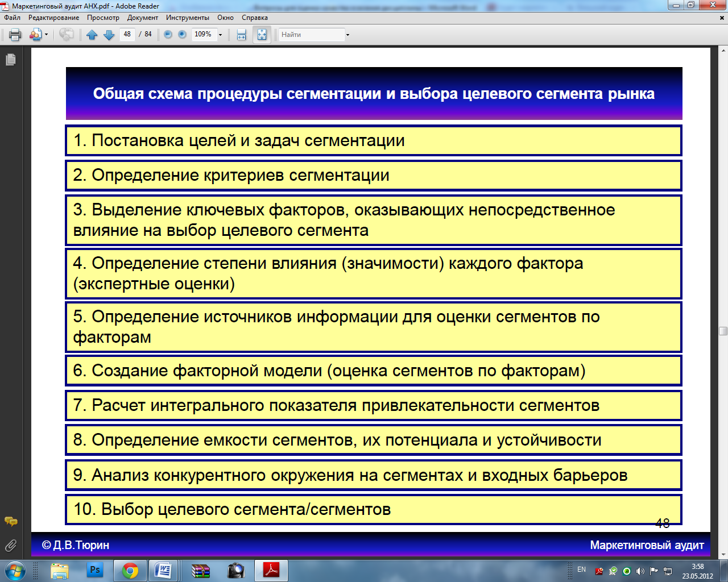Screen dimensions: 728x582
Task: Show the Pages navigation panel
Action: point(10,60)
